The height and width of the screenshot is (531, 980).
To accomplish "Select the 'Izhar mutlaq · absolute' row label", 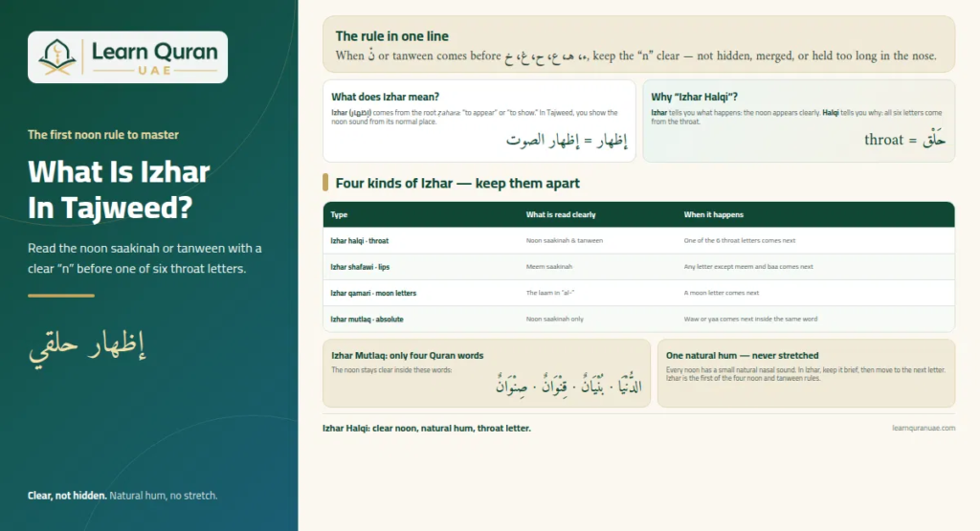I will tap(367, 320).
